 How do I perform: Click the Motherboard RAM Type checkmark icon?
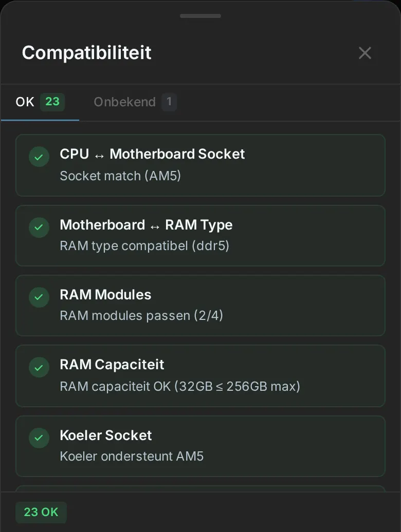coord(39,227)
